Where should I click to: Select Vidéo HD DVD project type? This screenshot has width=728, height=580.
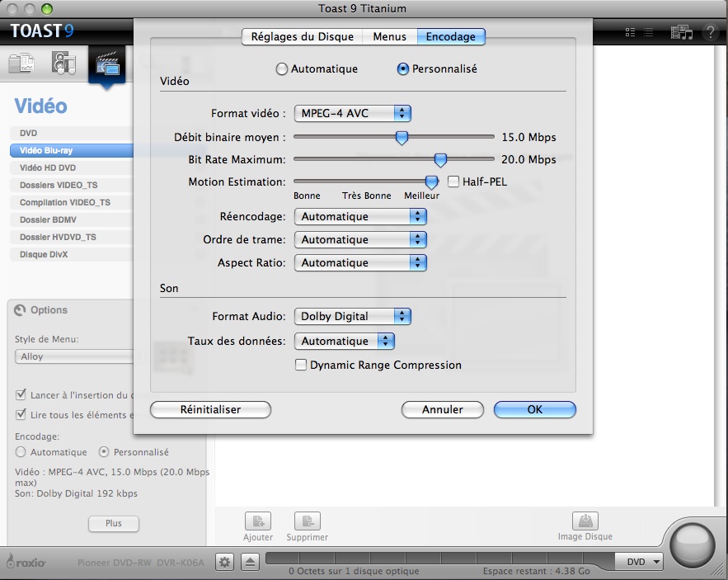72,167
